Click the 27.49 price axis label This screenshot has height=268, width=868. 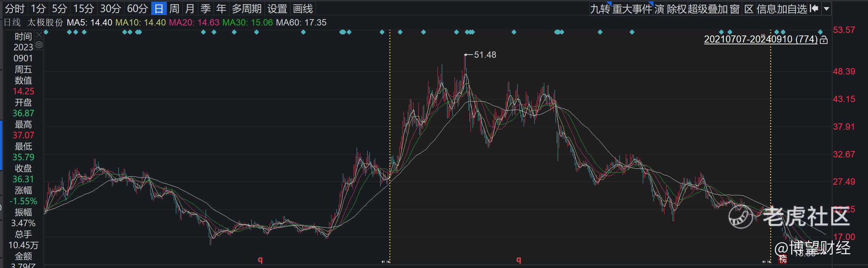tap(844, 182)
